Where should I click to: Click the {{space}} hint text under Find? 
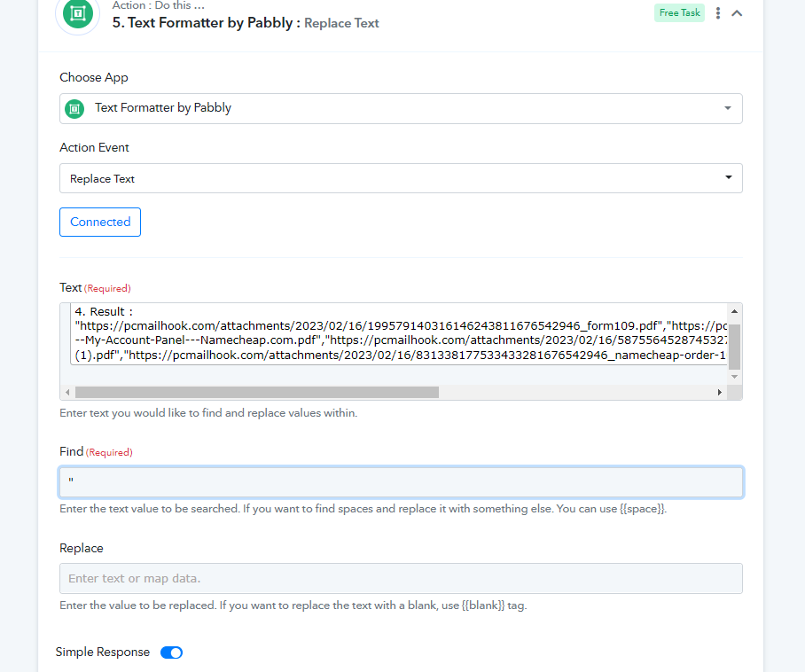point(642,509)
